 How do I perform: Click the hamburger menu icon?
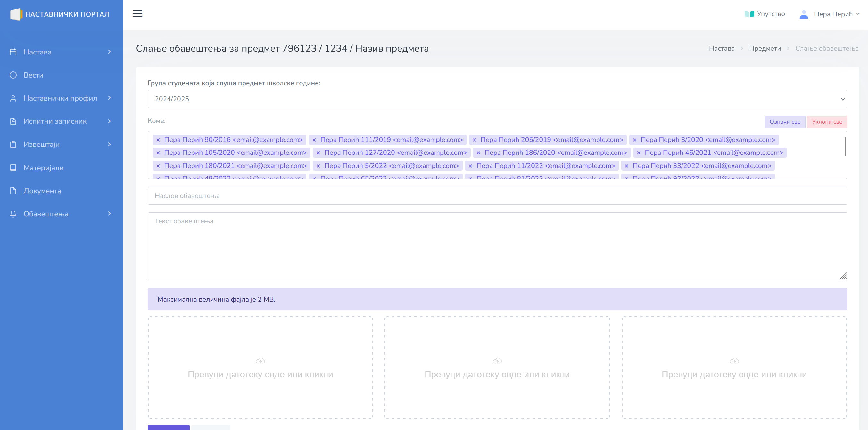tap(137, 14)
